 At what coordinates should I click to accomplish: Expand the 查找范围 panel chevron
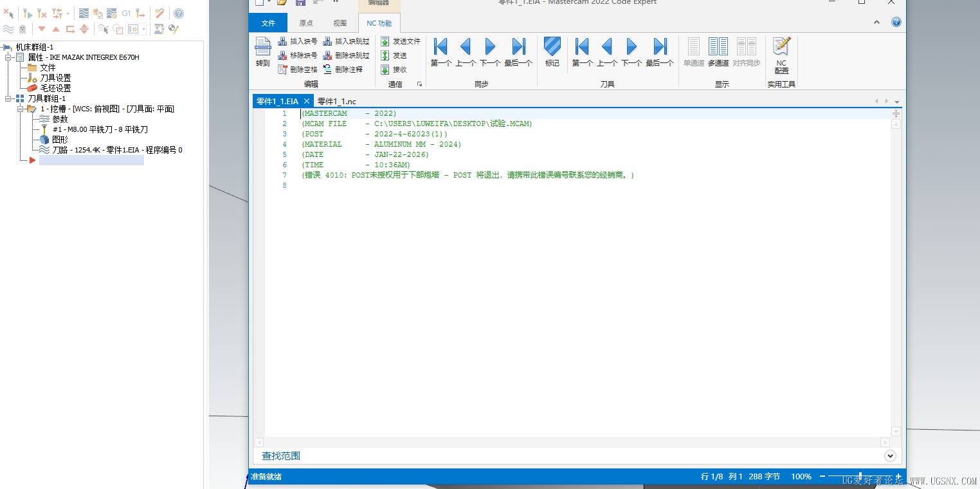pos(890,456)
